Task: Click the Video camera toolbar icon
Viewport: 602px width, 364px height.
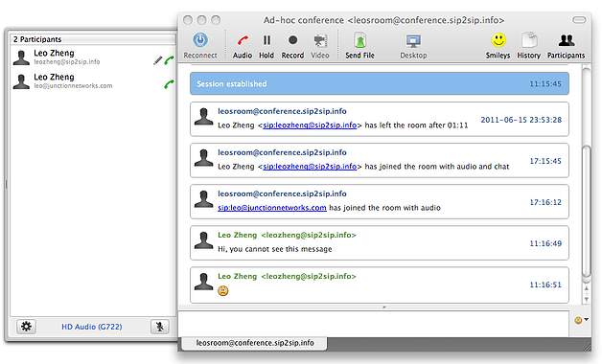Action: (320, 40)
